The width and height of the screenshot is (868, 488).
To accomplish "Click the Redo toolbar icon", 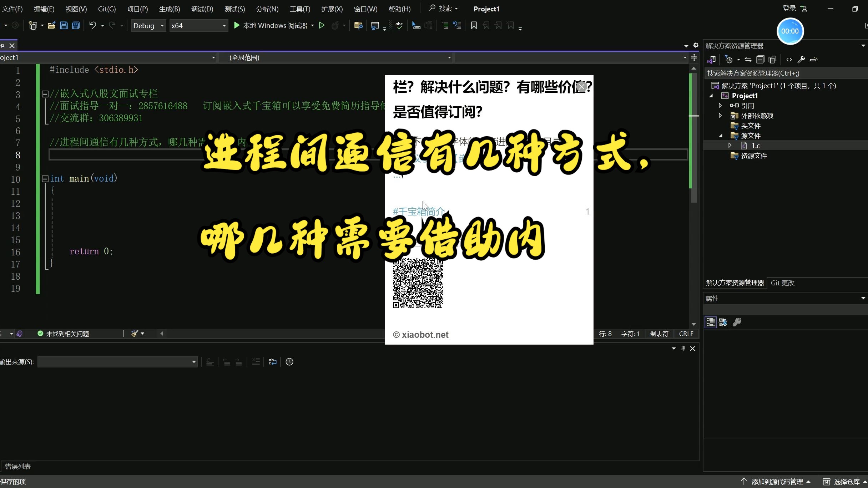I will click(112, 25).
